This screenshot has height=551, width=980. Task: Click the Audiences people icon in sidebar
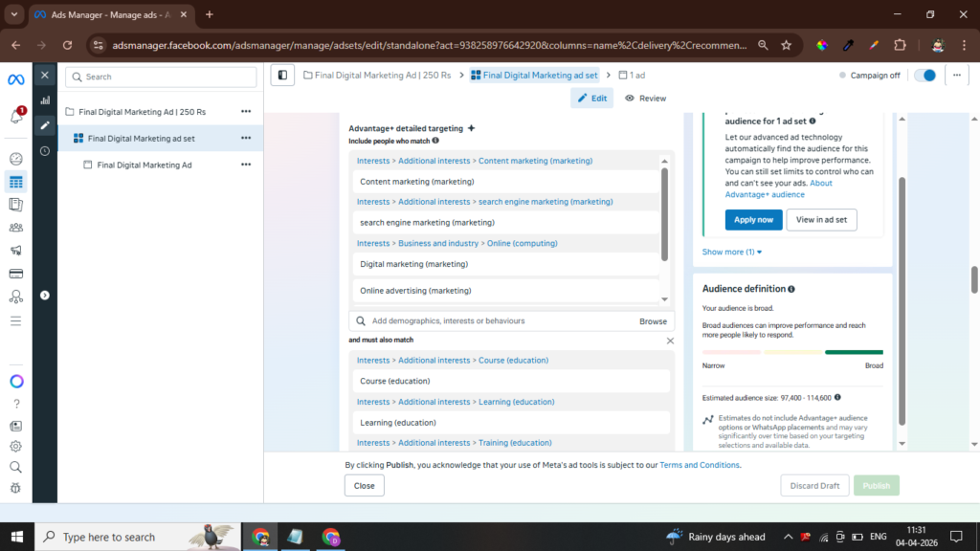tap(15, 228)
